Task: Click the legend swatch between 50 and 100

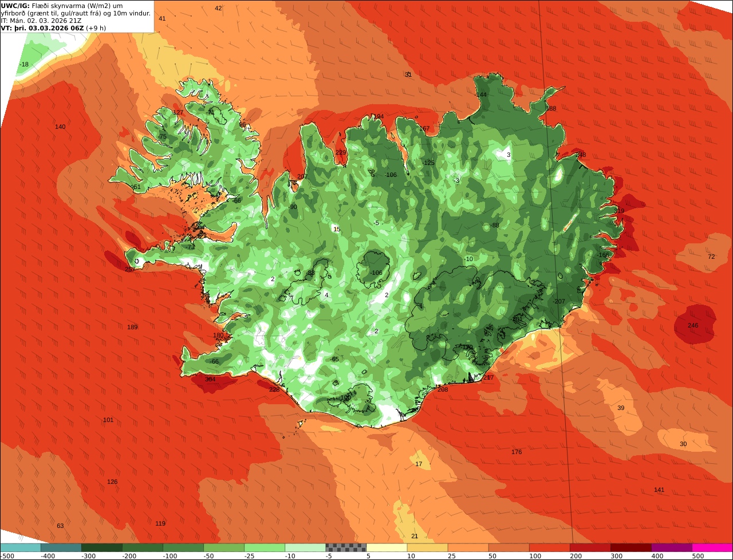Action: point(508,547)
